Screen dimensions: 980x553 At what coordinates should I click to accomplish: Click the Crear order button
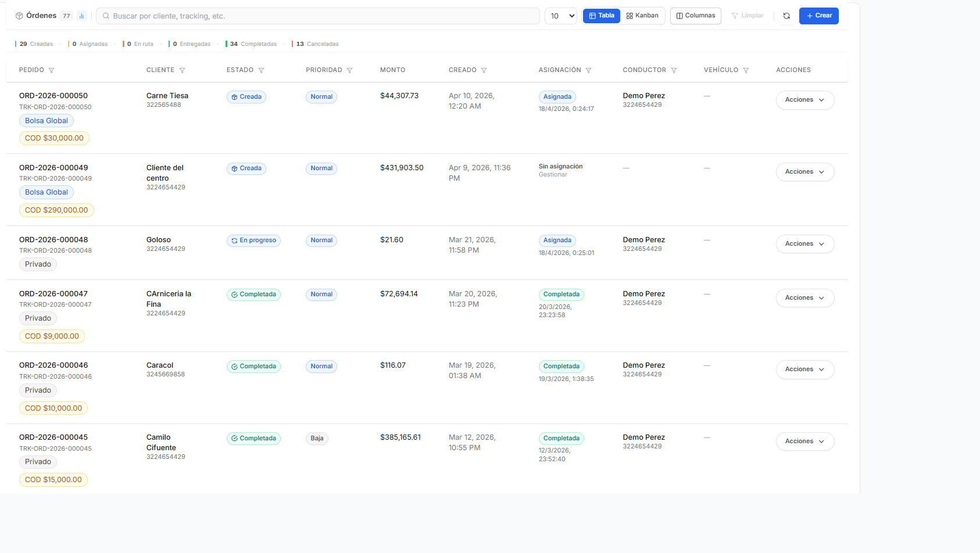(x=819, y=16)
